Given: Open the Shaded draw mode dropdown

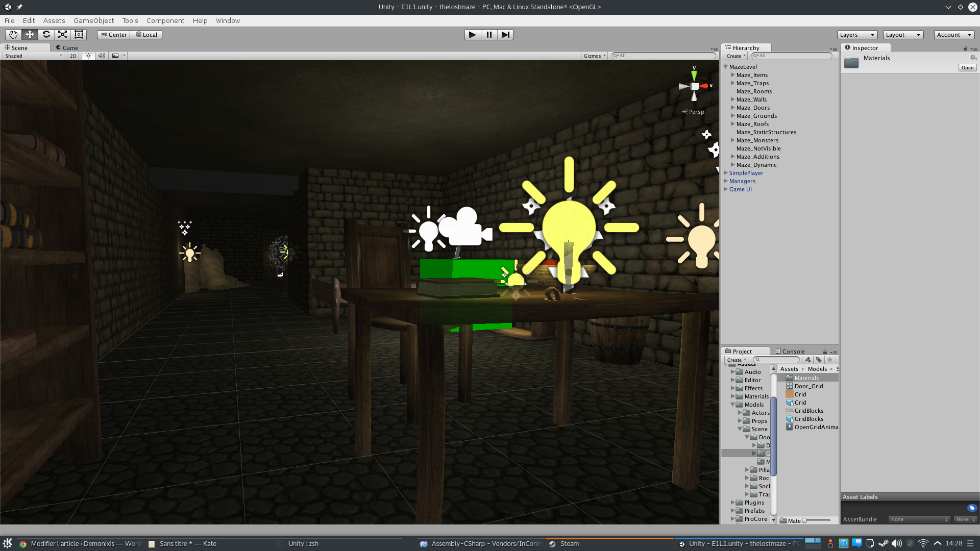Looking at the screenshot, I should point(32,56).
